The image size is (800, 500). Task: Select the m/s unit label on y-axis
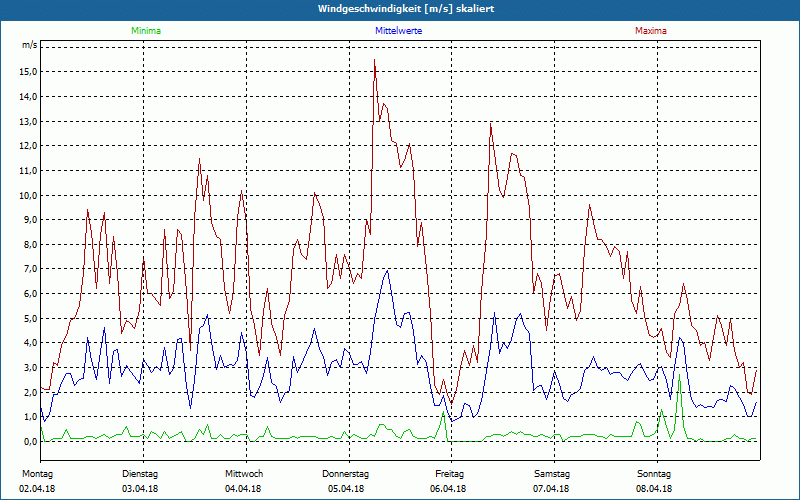(x=30, y=46)
